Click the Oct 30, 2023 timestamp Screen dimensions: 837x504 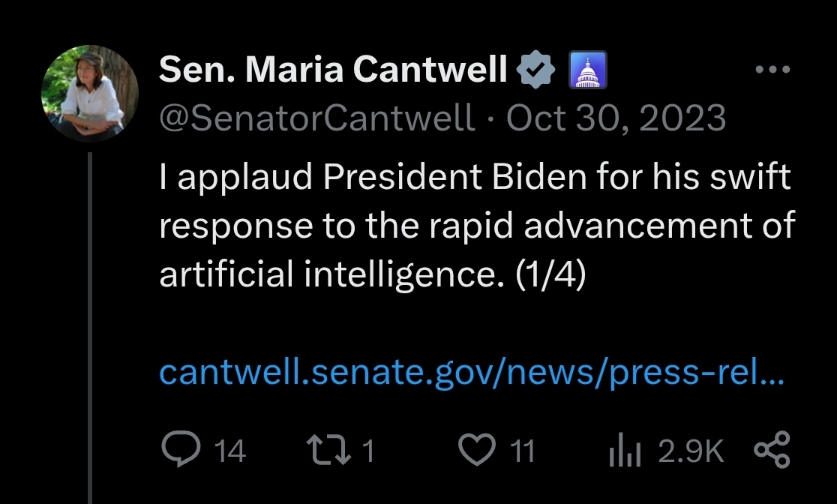pos(616,118)
